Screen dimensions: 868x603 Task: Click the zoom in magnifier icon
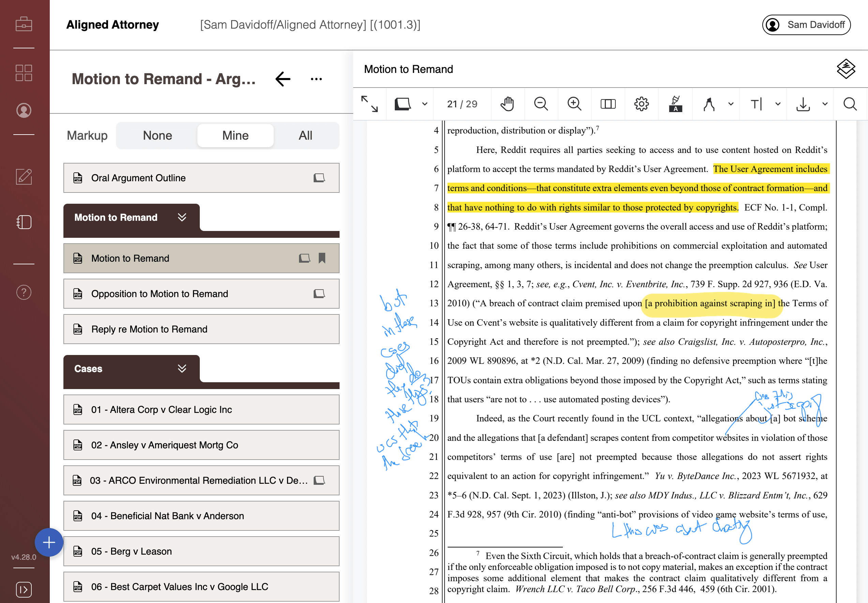pyautogui.click(x=574, y=104)
